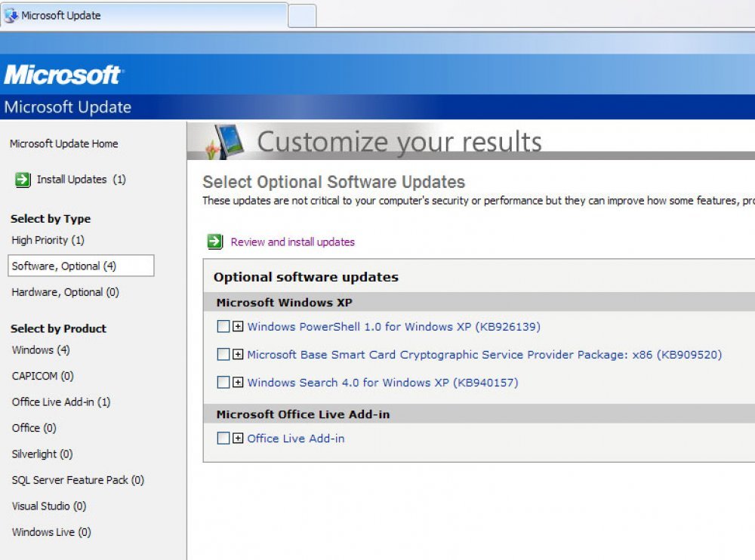755x560 pixels.
Task: Filter by CAPICOM (0) product
Action: [x=43, y=376]
